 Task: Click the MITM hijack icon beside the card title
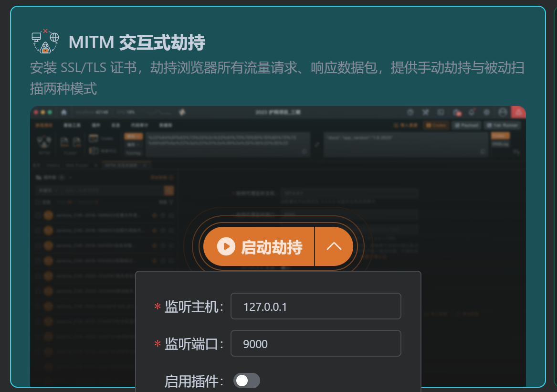pos(45,41)
